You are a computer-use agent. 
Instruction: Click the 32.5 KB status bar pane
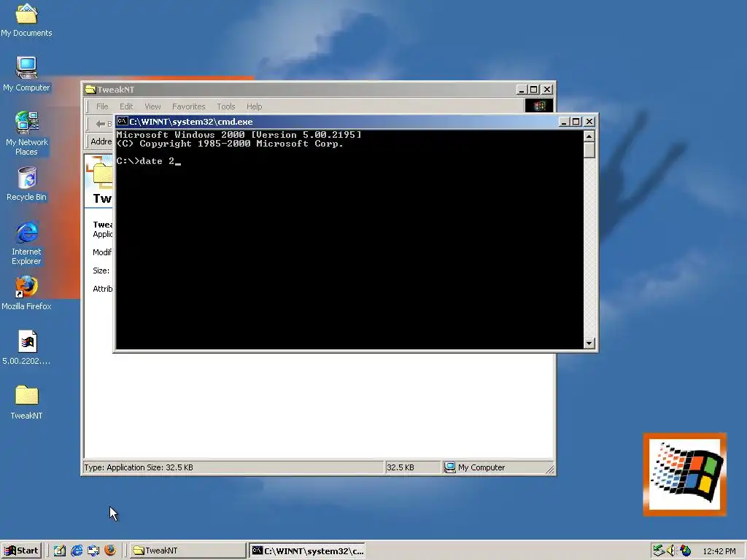click(413, 467)
